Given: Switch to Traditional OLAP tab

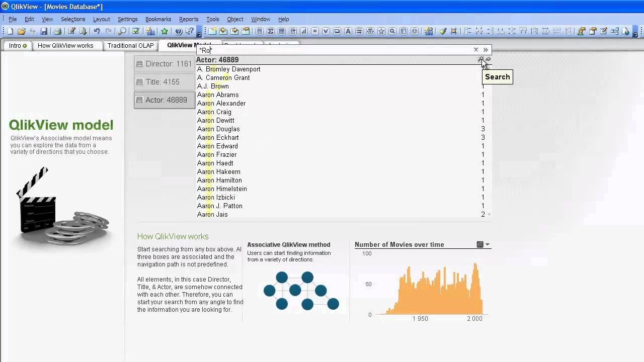Looking at the screenshot, I should [x=130, y=46].
